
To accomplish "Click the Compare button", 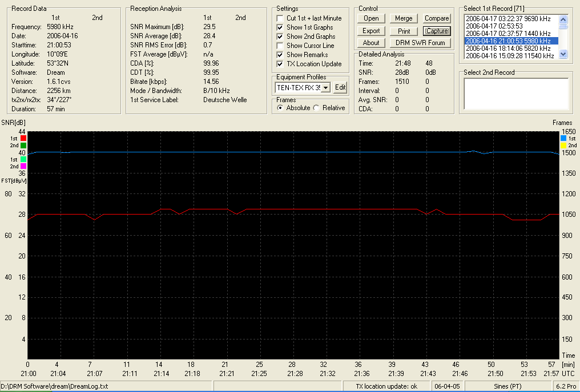I will [x=437, y=18].
